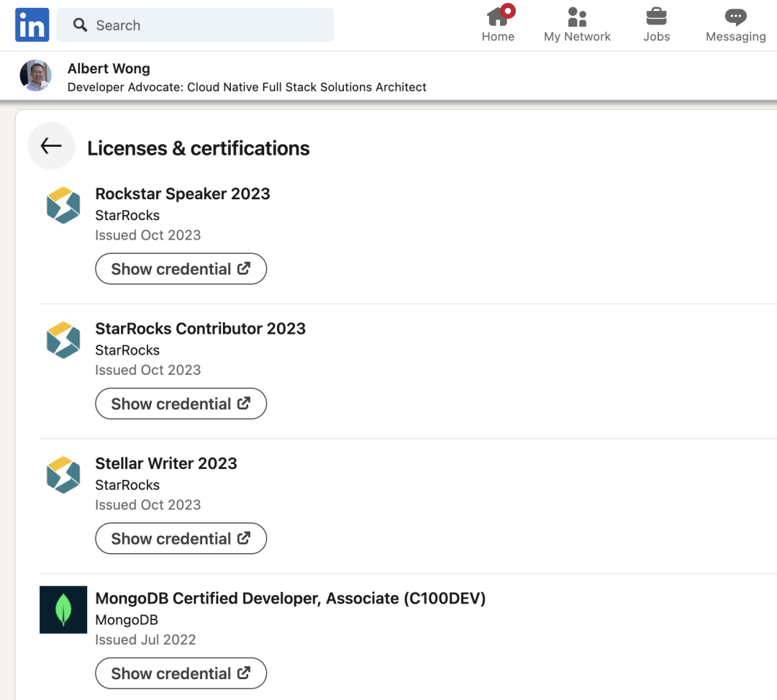Image resolution: width=777 pixels, height=700 pixels.
Task: Open Home from the navigation bar
Action: pos(498,24)
